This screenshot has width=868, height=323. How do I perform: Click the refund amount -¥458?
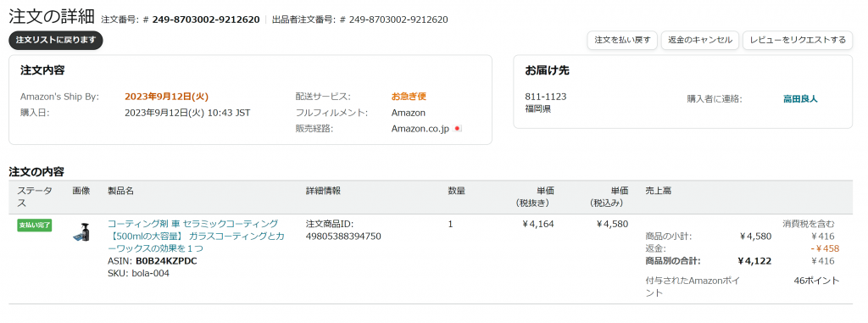point(821,248)
